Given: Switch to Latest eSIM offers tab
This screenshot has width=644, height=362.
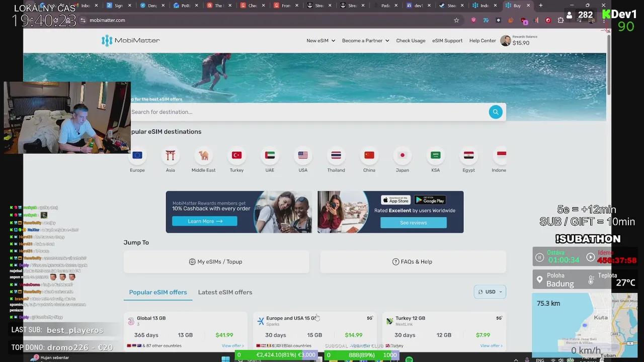Looking at the screenshot, I should (225, 292).
